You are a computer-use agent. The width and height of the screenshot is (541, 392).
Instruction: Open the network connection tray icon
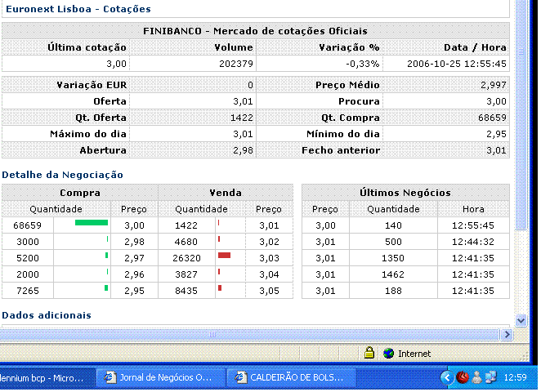(x=490, y=377)
